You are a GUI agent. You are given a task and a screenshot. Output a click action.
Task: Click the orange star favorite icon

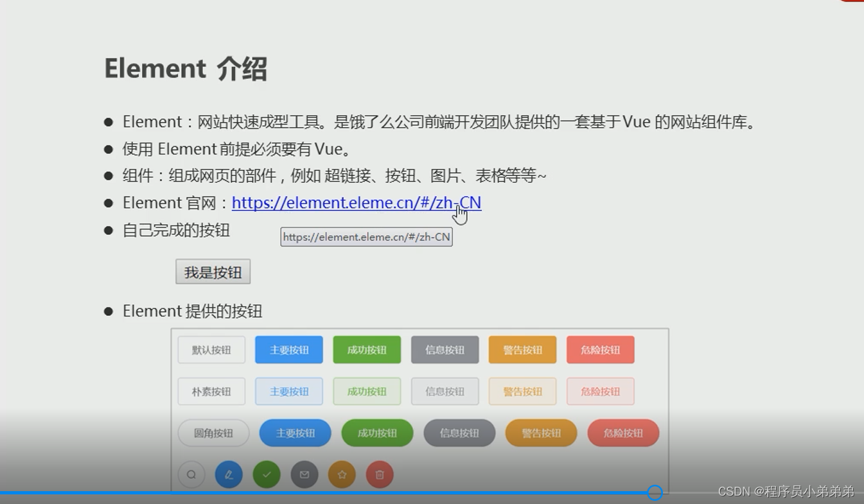pyautogui.click(x=342, y=474)
